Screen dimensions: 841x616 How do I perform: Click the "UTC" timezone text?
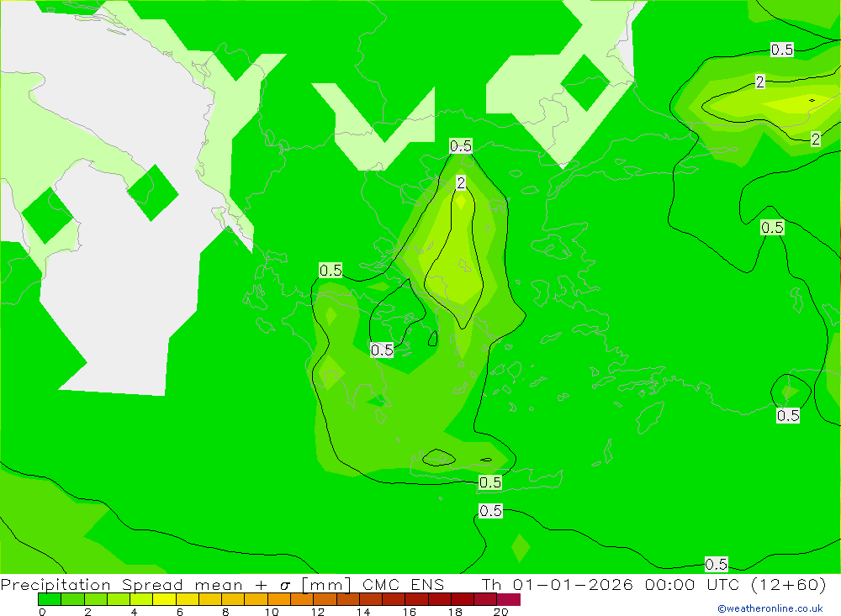click(x=722, y=584)
